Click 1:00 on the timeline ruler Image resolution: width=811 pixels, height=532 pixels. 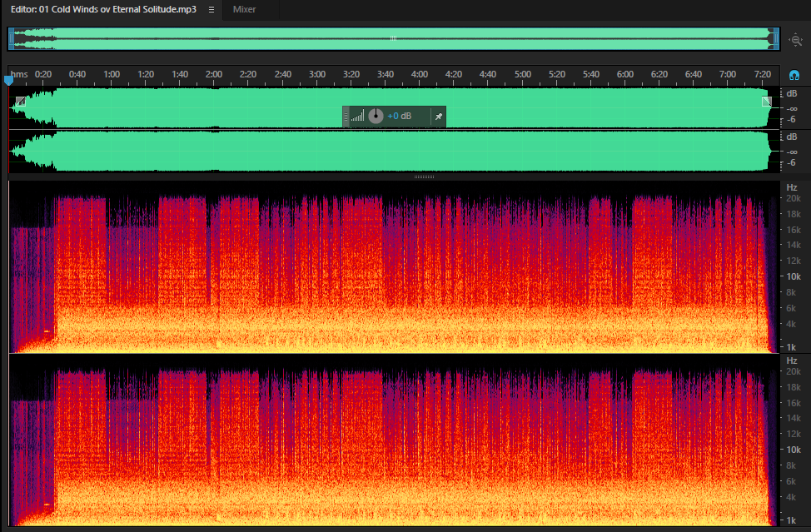(x=112, y=74)
